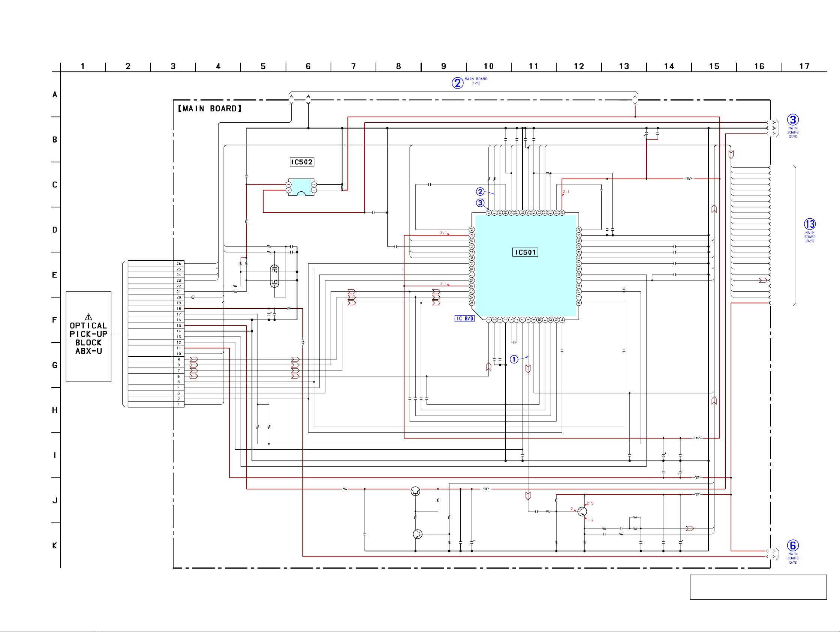Click grid column header 17
Screen dimensions: 840x632
click(x=804, y=66)
